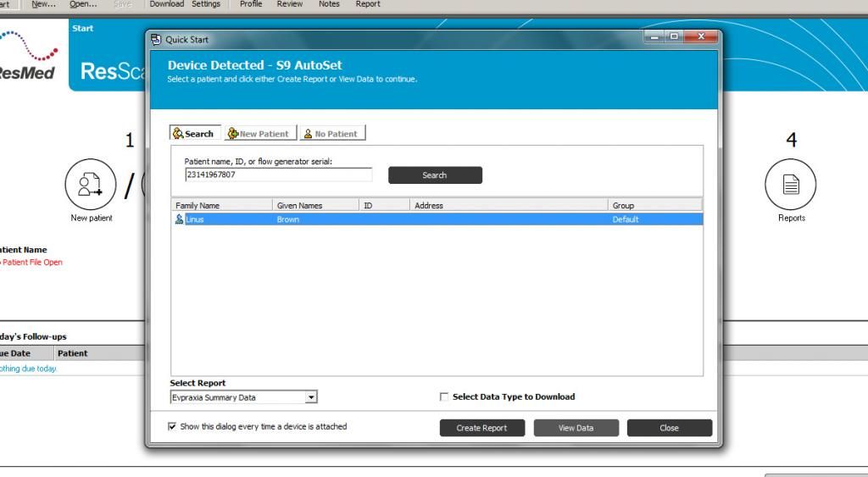
Task: Click the Create Report button
Action: pos(482,428)
